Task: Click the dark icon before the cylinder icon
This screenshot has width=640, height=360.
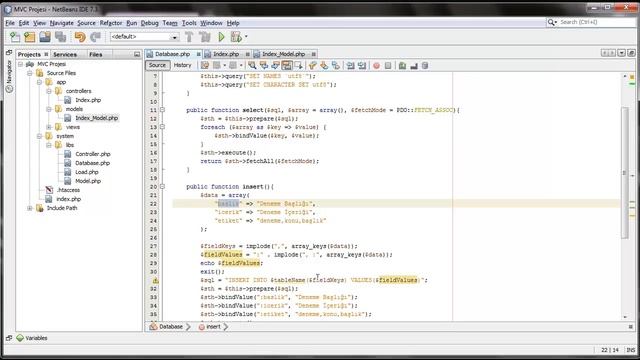Action: click(x=414, y=65)
